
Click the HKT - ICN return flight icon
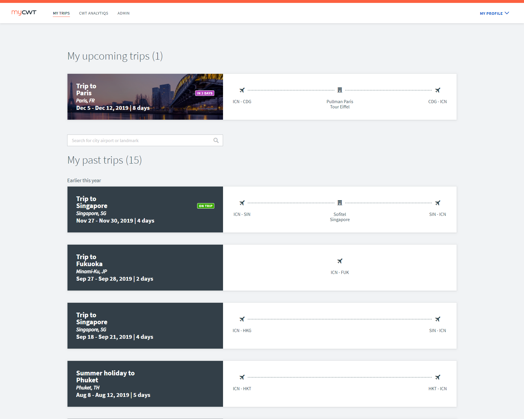[437, 377]
